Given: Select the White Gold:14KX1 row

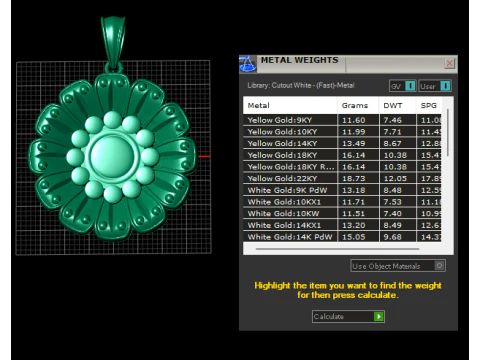Looking at the screenshot, I should pos(342,225).
